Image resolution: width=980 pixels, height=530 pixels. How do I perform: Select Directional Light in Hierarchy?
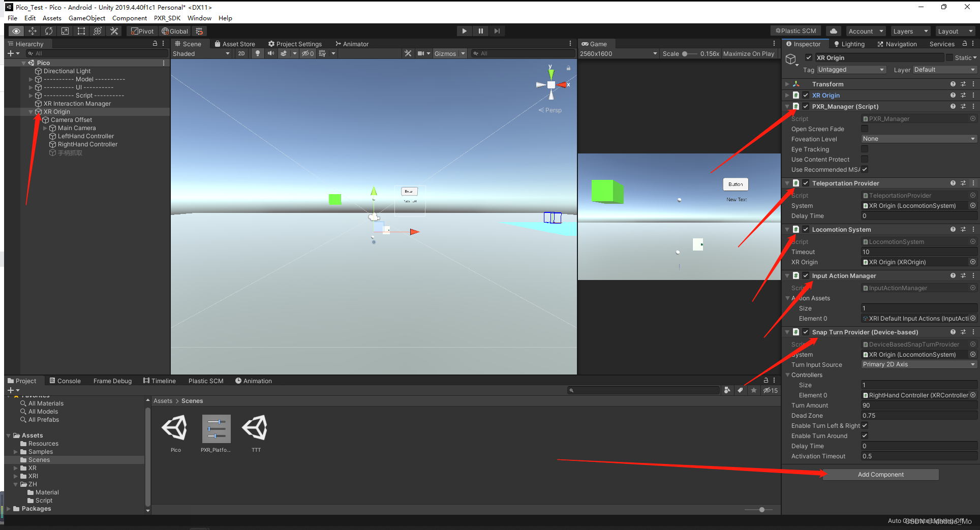click(x=67, y=71)
